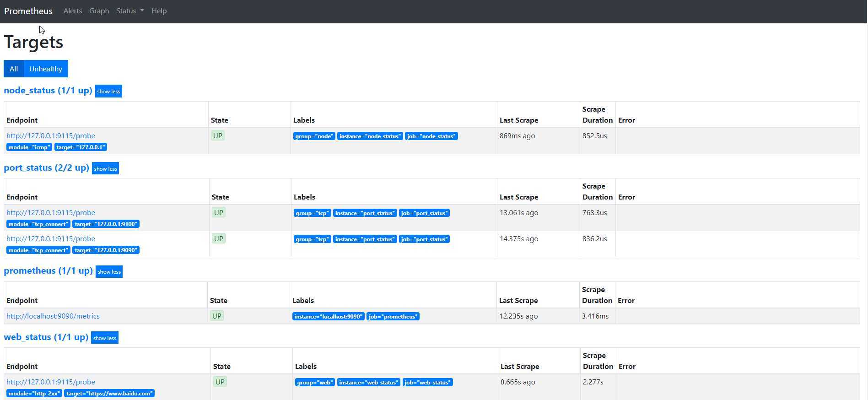
Task: Click the target="127.0.0.1" label badge
Action: pos(81,147)
